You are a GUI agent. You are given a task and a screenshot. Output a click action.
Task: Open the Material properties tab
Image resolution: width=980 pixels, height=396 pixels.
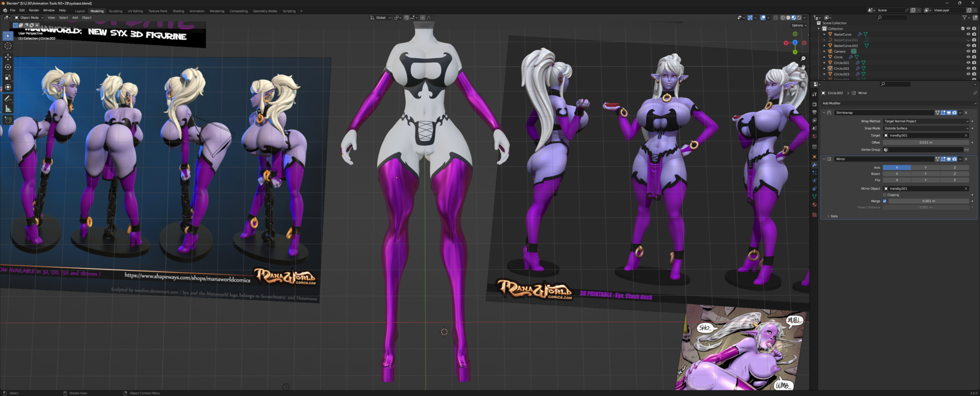814,205
